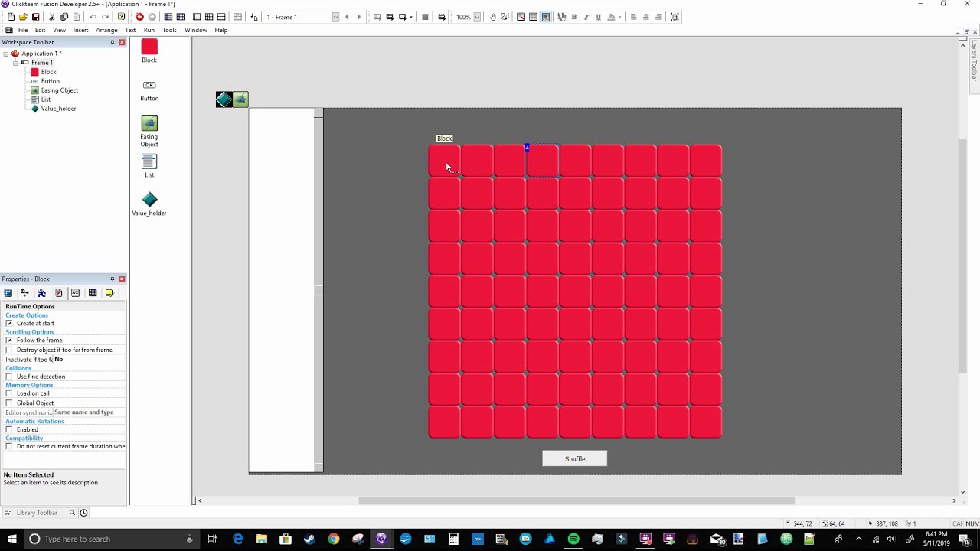980x551 pixels.
Task: Open the Tools menu
Action: [169, 30]
